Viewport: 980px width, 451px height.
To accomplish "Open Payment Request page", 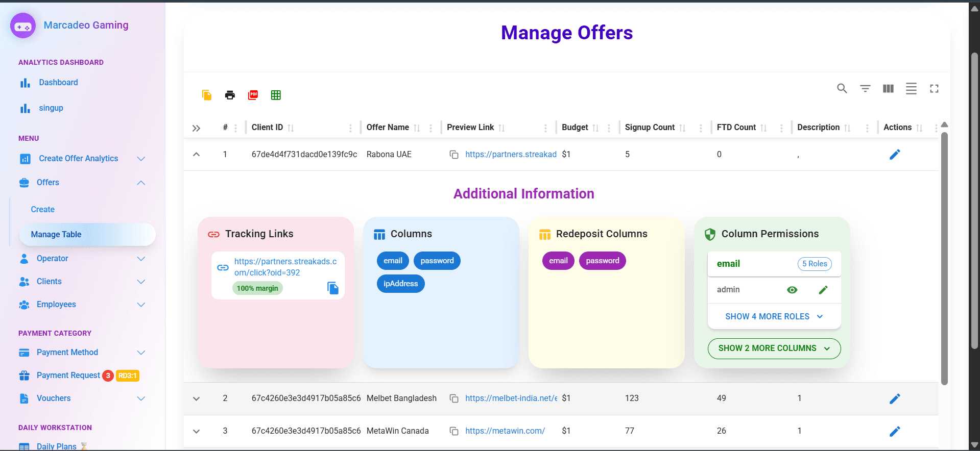I will (68, 375).
